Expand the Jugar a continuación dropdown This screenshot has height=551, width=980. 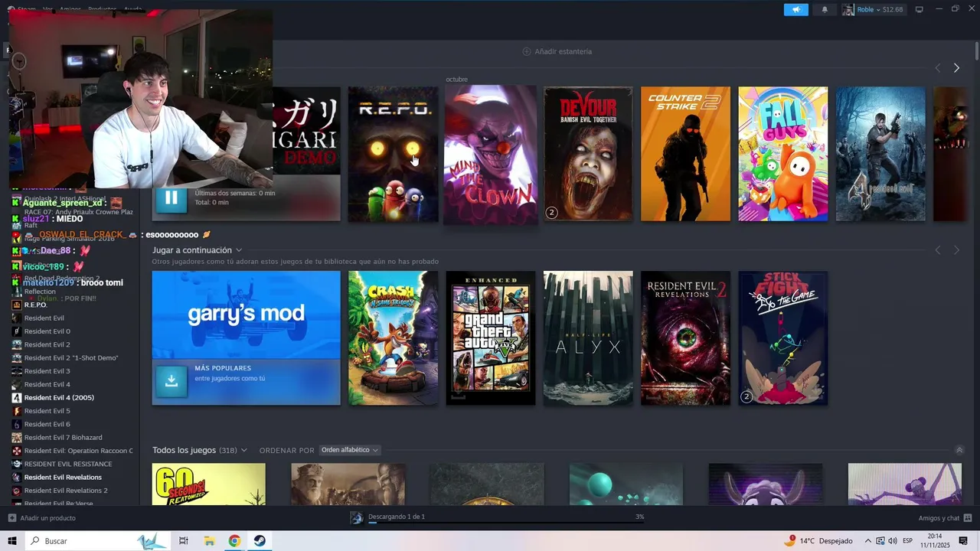[x=239, y=250]
